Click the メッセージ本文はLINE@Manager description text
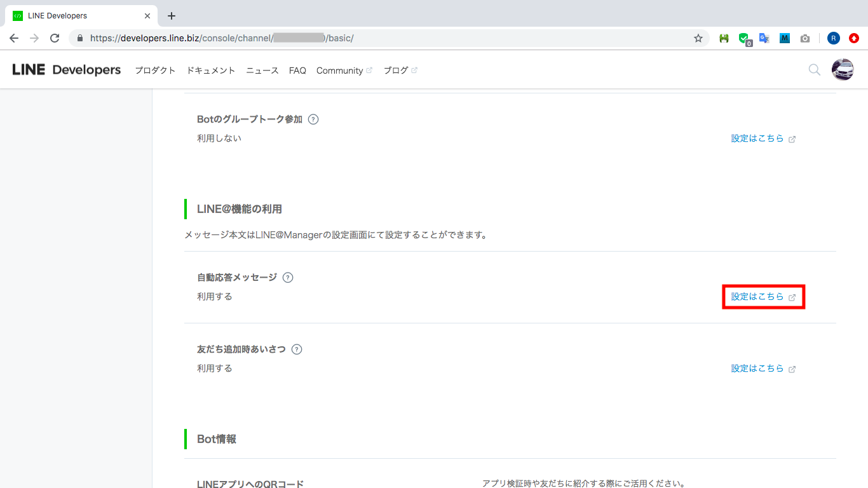868x488 pixels. click(336, 235)
